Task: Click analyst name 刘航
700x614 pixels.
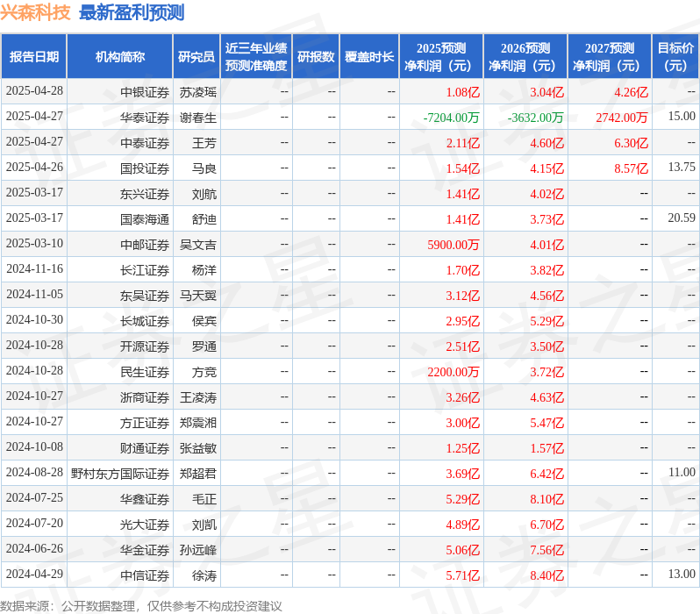Action: pyautogui.click(x=204, y=194)
